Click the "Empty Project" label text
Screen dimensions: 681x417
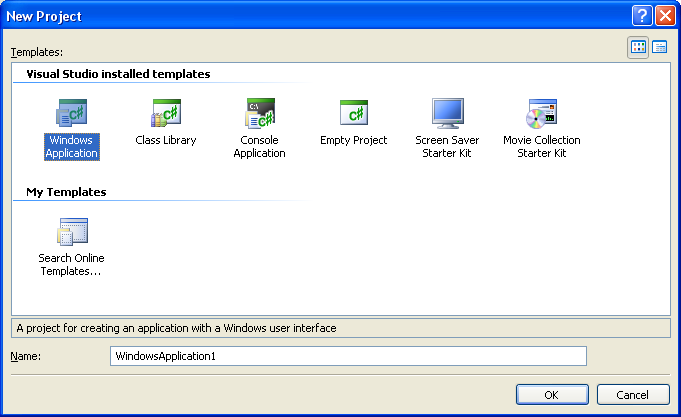[x=354, y=140]
